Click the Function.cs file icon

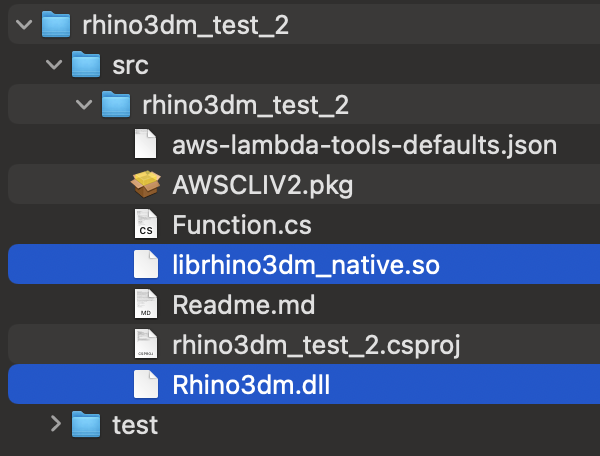146,225
